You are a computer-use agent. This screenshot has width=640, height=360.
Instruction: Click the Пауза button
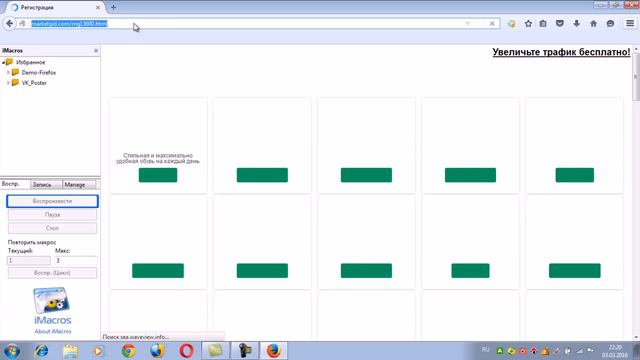click(x=52, y=215)
